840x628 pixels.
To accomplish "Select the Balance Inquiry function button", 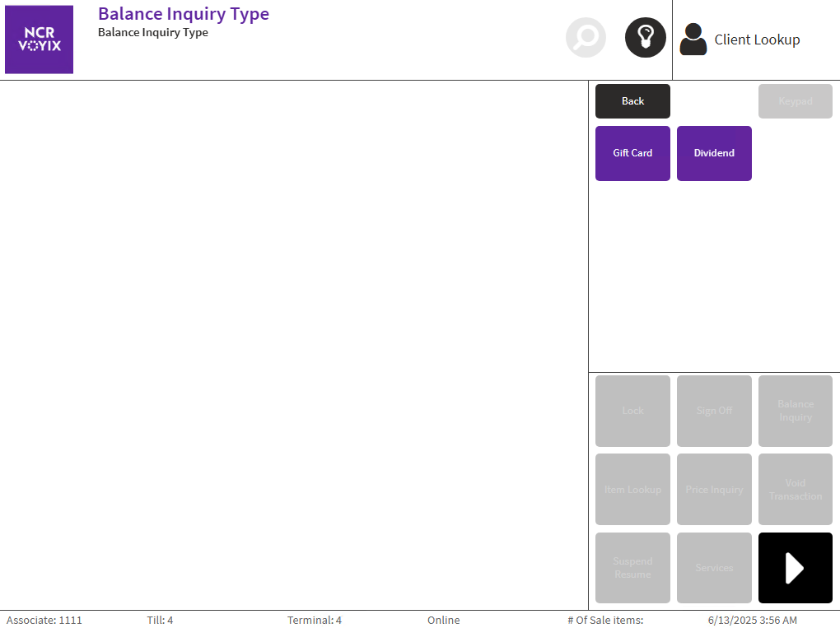I will pyautogui.click(x=795, y=411).
